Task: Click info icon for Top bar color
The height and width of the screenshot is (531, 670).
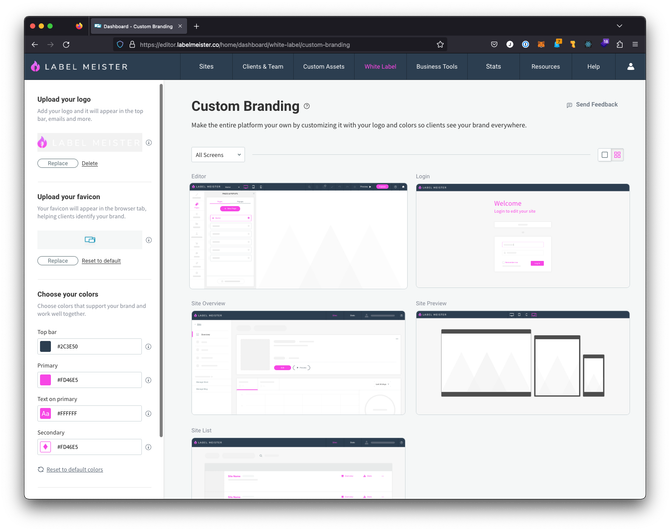Action: click(148, 346)
